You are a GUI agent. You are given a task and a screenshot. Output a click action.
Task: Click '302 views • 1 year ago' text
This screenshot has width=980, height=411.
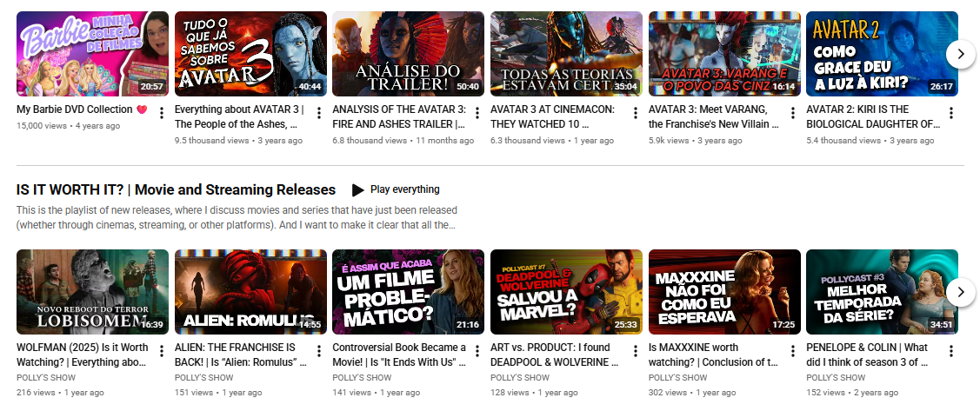pos(692,393)
